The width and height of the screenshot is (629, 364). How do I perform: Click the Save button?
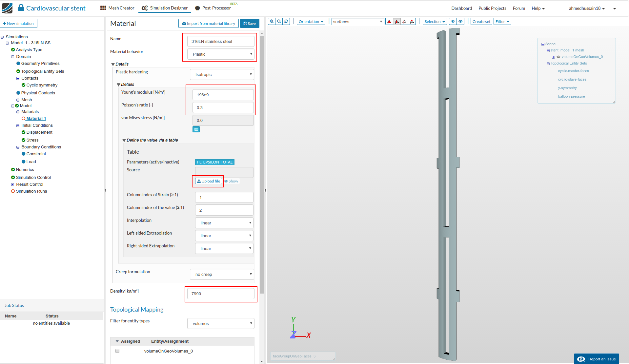click(x=250, y=24)
